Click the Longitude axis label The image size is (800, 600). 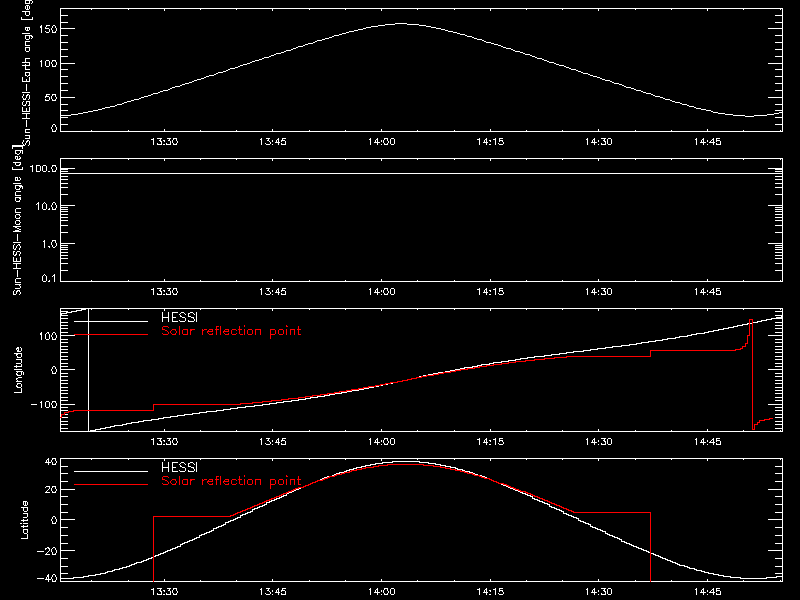pyautogui.click(x=18, y=370)
